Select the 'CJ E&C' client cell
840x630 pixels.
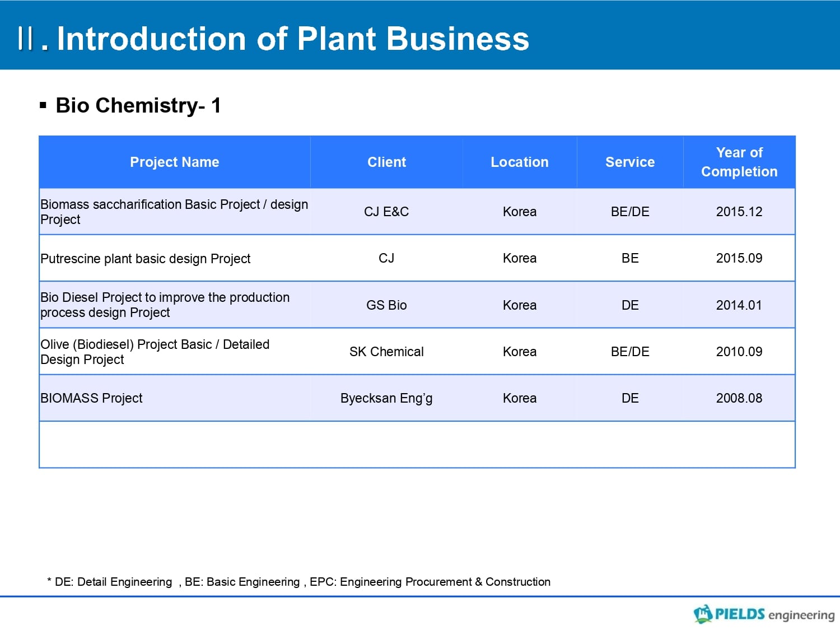[386, 212]
